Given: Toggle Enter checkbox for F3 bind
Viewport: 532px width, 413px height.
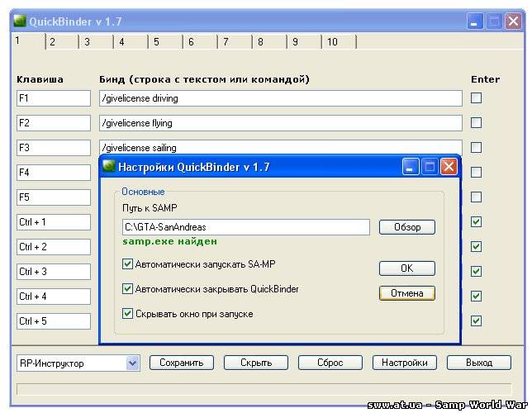Looking at the screenshot, I should pyautogui.click(x=476, y=147).
